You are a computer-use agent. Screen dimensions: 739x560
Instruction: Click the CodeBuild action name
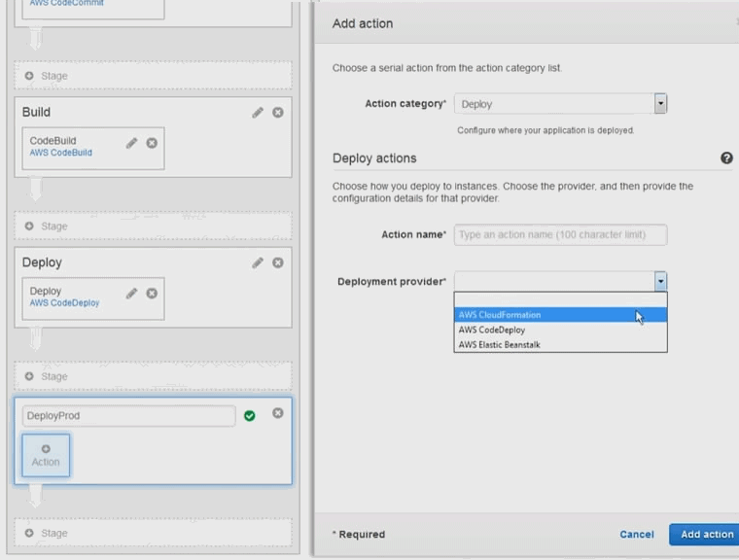tap(53, 140)
